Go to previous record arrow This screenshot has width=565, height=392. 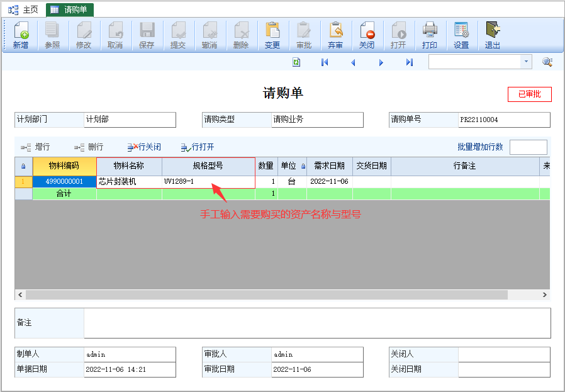pos(353,63)
